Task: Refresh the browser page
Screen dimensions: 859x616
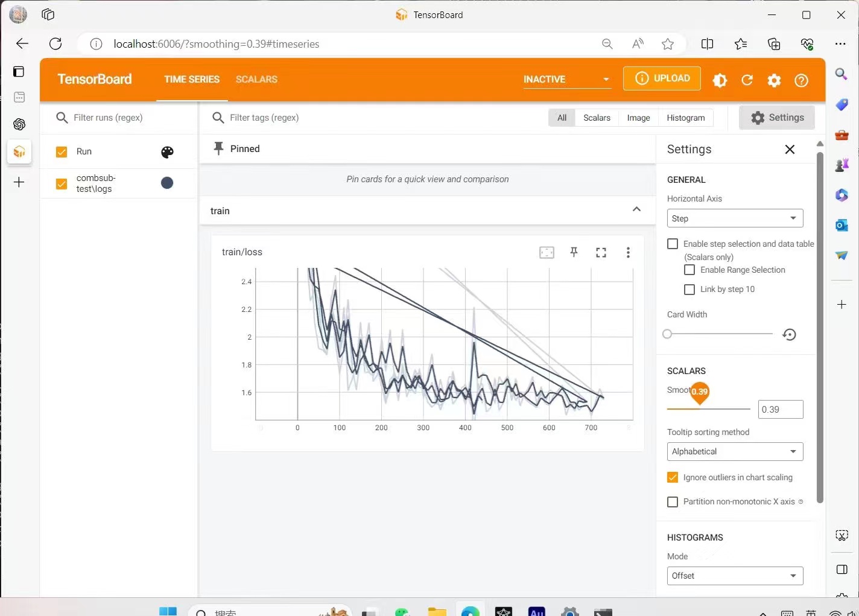Action: coord(55,43)
